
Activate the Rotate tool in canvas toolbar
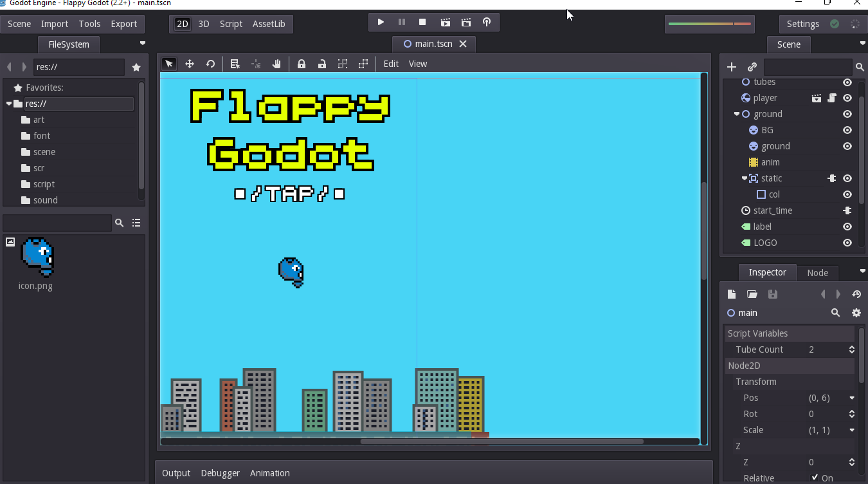[x=210, y=64]
